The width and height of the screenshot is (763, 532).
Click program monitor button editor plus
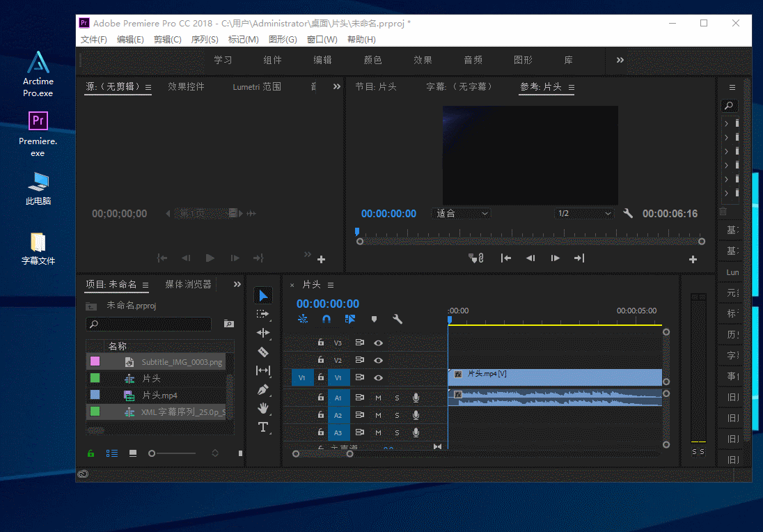tap(693, 260)
